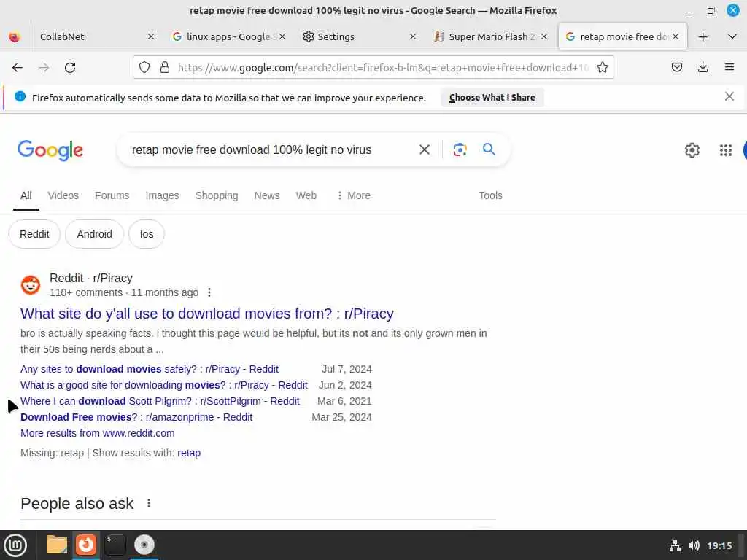
Task: Show results with 'retap' link
Action: pos(189,453)
